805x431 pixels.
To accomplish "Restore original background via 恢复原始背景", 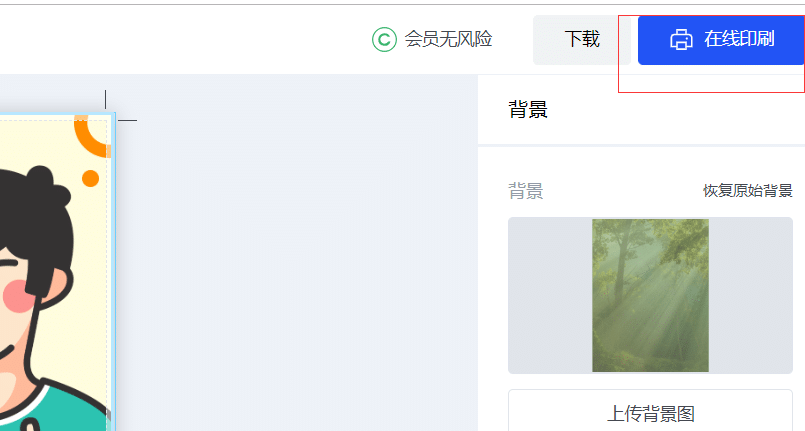I will click(x=748, y=191).
